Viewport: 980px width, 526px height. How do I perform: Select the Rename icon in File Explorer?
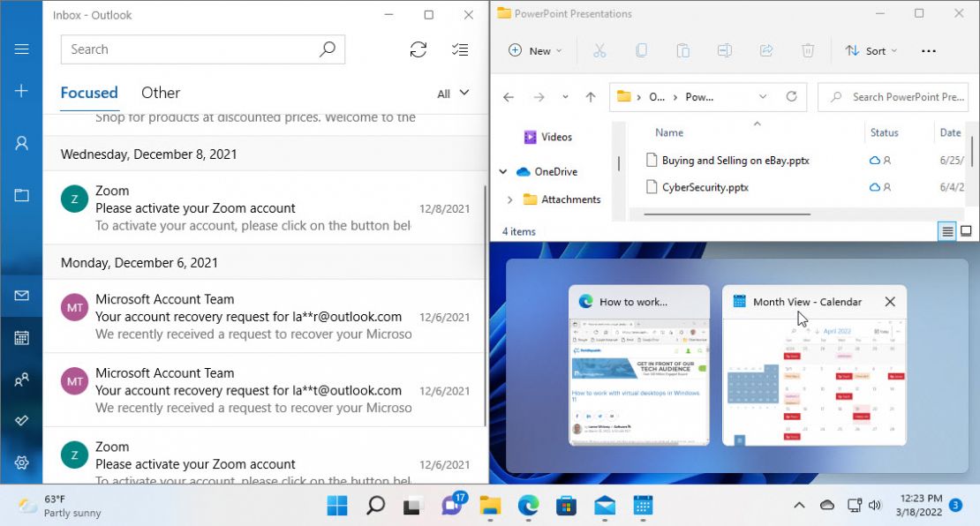(x=724, y=50)
